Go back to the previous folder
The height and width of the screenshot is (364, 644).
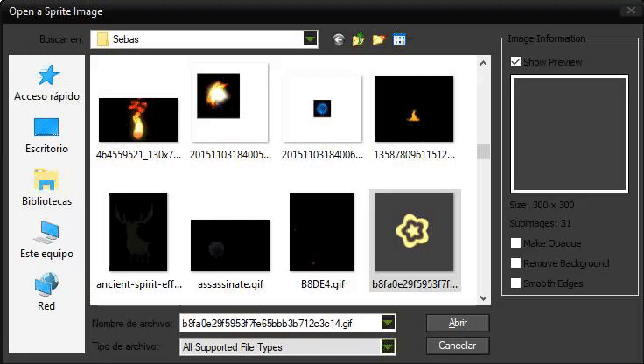[339, 40]
